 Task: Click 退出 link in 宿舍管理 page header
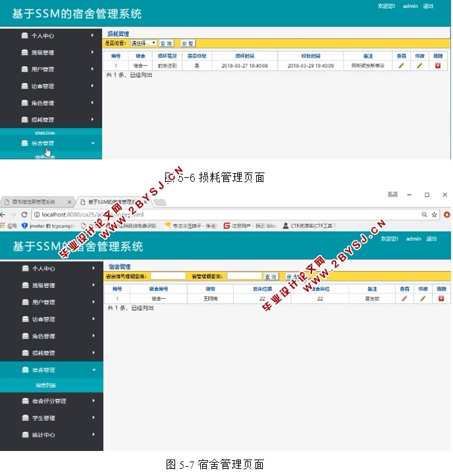[x=431, y=239]
